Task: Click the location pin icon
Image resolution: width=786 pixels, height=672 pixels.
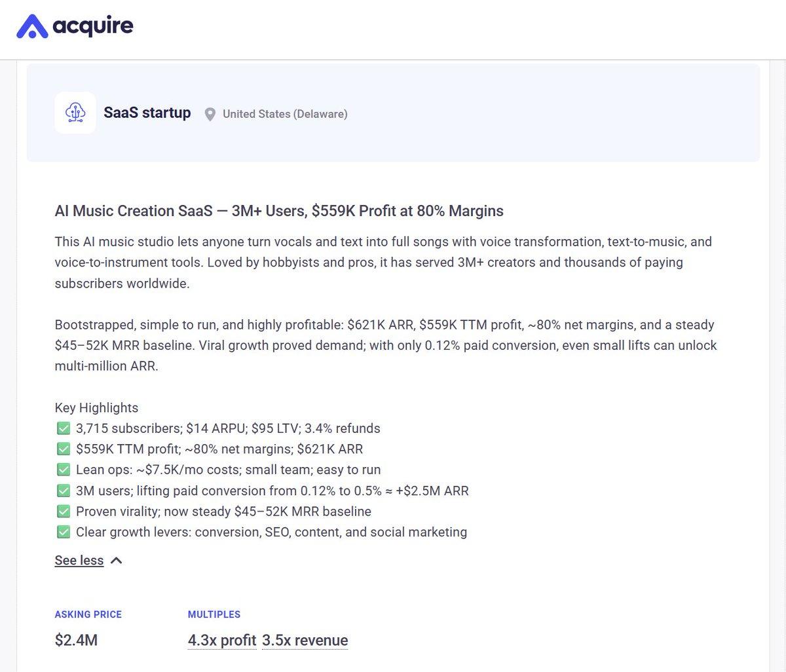Action: pos(210,113)
